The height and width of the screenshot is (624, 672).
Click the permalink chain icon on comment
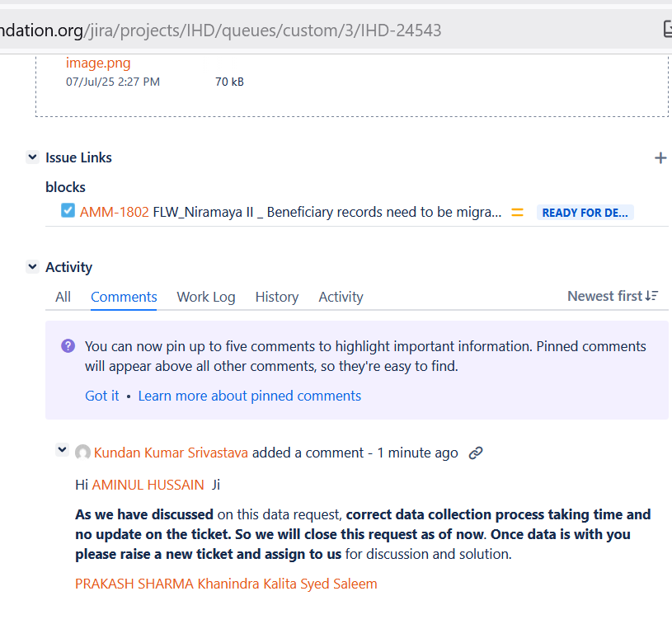pyautogui.click(x=475, y=453)
